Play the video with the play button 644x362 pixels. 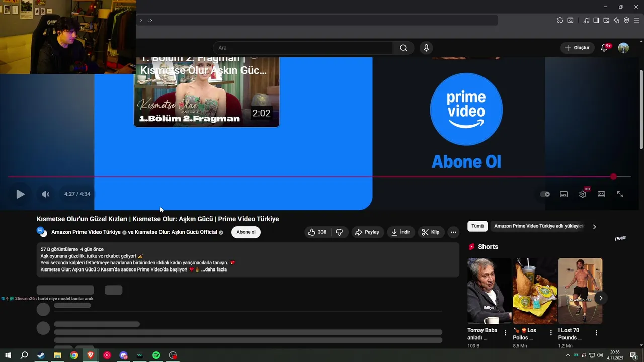tap(20, 194)
